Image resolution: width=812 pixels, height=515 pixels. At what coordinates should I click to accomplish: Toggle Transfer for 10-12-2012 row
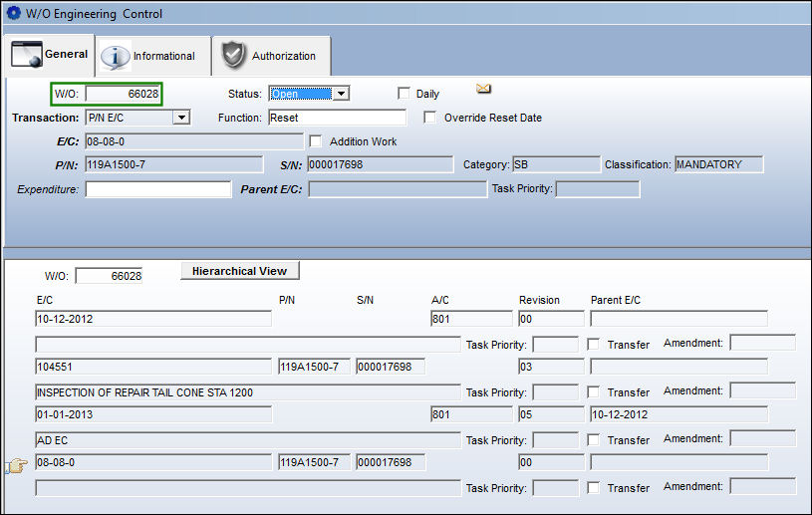[593, 345]
